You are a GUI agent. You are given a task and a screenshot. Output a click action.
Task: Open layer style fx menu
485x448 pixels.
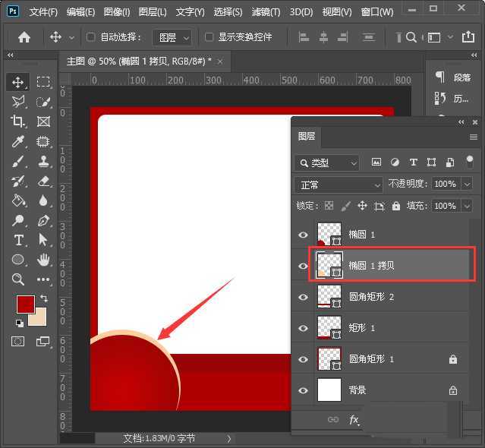click(x=354, y=419)
